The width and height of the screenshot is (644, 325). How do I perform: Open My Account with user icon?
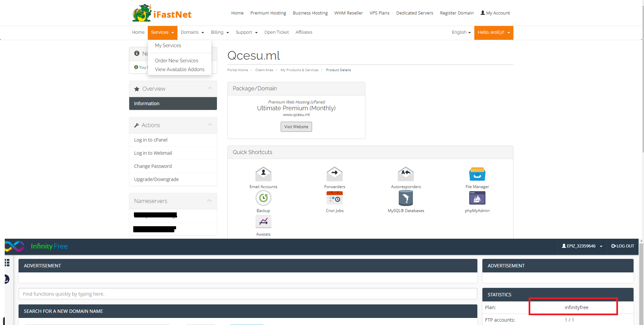(x=495, y=13)
